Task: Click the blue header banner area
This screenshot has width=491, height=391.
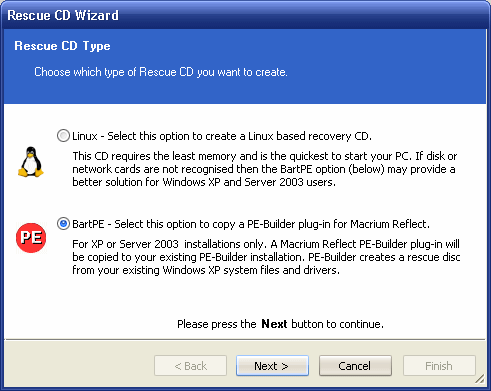Action: (245, 66)
